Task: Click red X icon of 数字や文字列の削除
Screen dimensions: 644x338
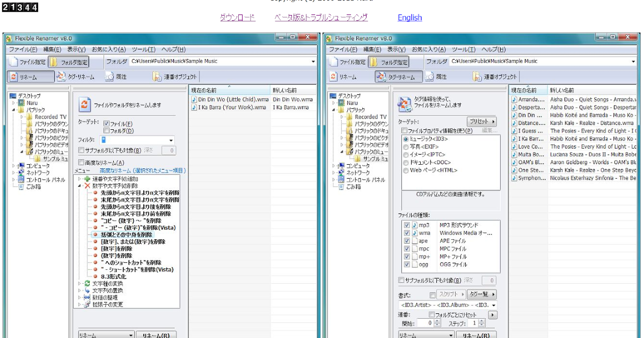Action: (87, 186)
